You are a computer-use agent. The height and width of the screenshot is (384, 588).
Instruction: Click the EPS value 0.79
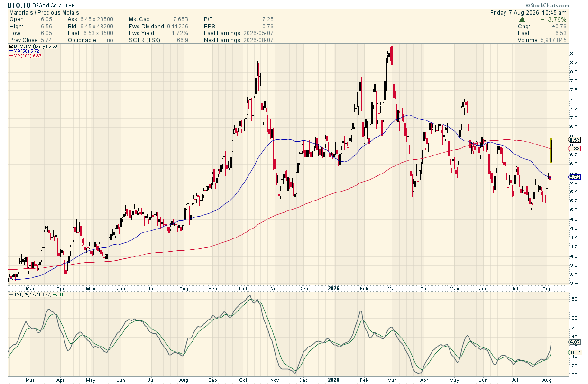267,27
